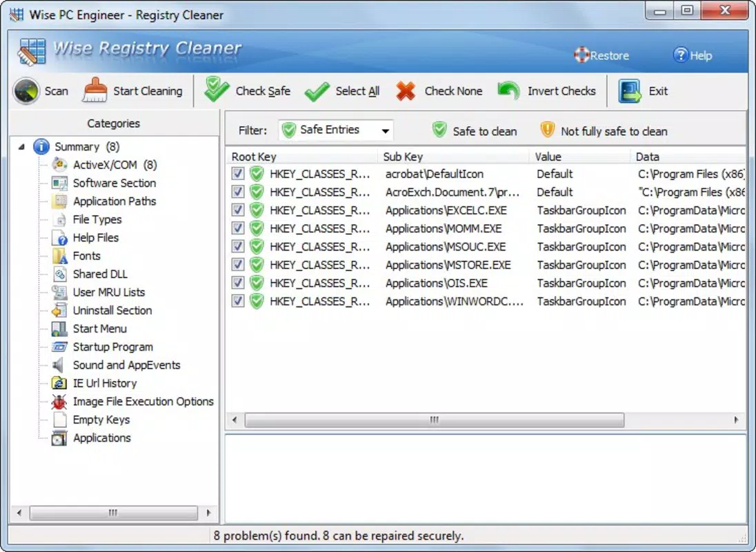Click the Scan radar icon
This screenshot has height=552, width=756.
26,90
